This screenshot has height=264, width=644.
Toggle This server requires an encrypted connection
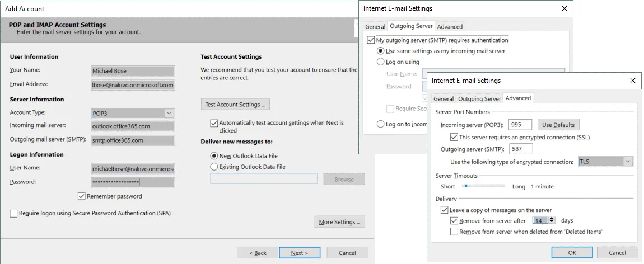pos(454,137)
